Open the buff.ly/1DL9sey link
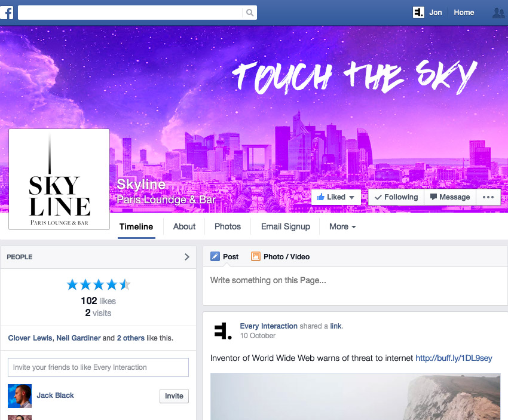This screenshot has width=508, height=420. click(454, 358)
